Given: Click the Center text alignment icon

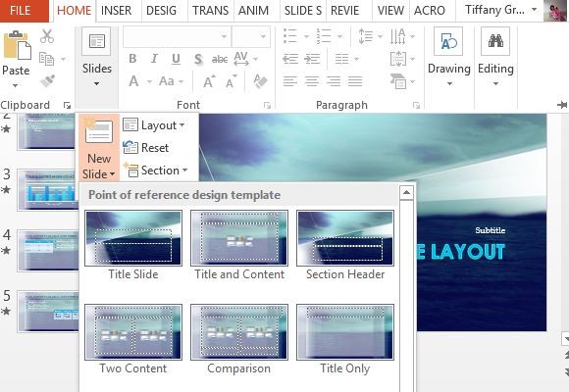Looking at the screenshot, I should (312, 81).
